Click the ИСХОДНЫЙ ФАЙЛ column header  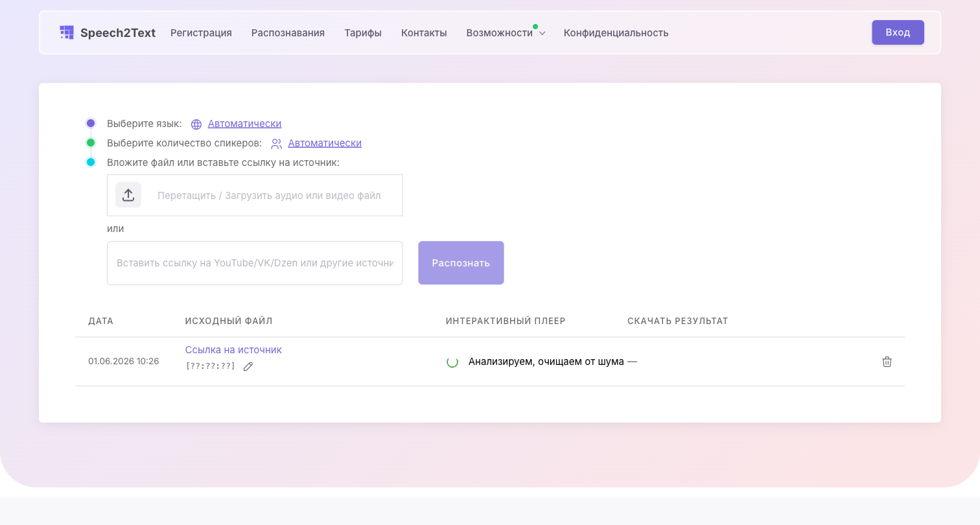point(229,321)
